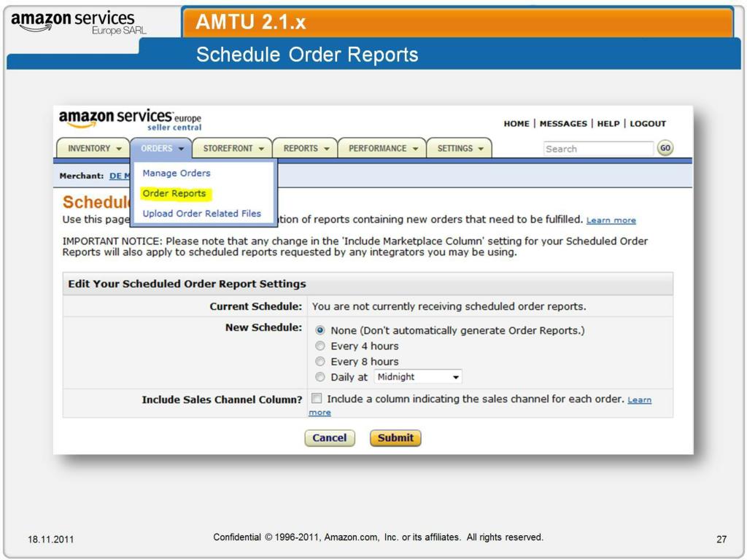Image resolution: width=747 pixels, height=560 pixels.
Task: Expand the Reports tab dropdown arrow
Action: pyautogui.click(x=326, y=149)
